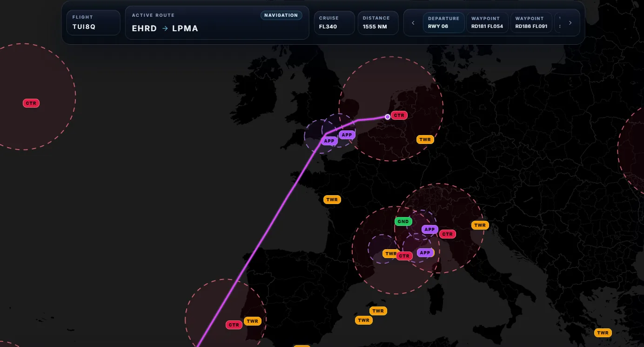Click the ACTIVE ROUTE label
The height and width of the screenshot is (347, 644).
(153, 15)
